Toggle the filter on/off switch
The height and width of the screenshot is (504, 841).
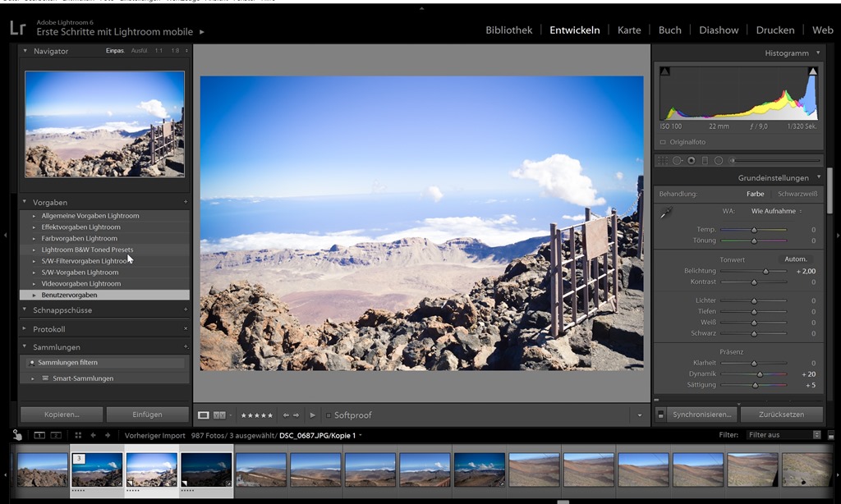(831, 435)
